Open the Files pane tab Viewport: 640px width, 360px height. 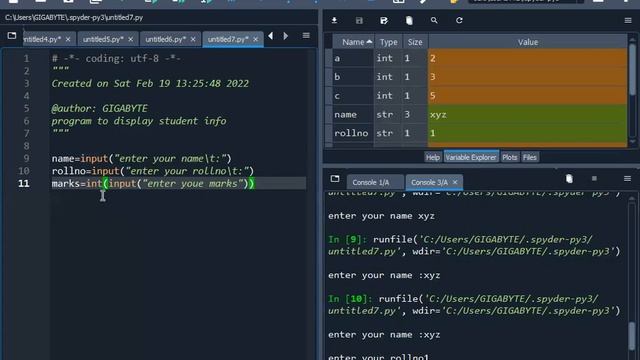click(x=530, y=157)
